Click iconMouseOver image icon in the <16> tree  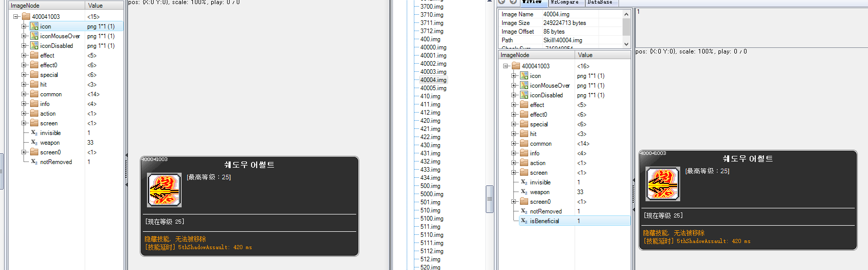524,86
